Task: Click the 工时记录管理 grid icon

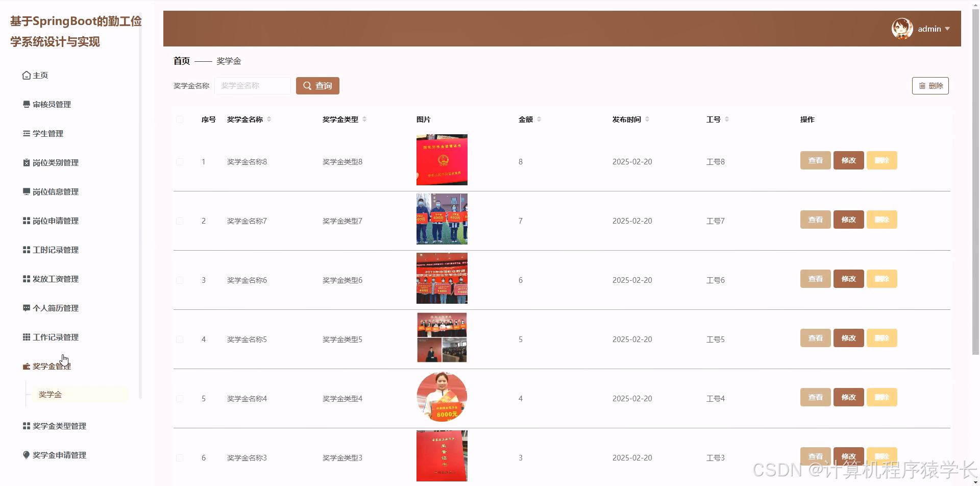Action: (27, 250)
